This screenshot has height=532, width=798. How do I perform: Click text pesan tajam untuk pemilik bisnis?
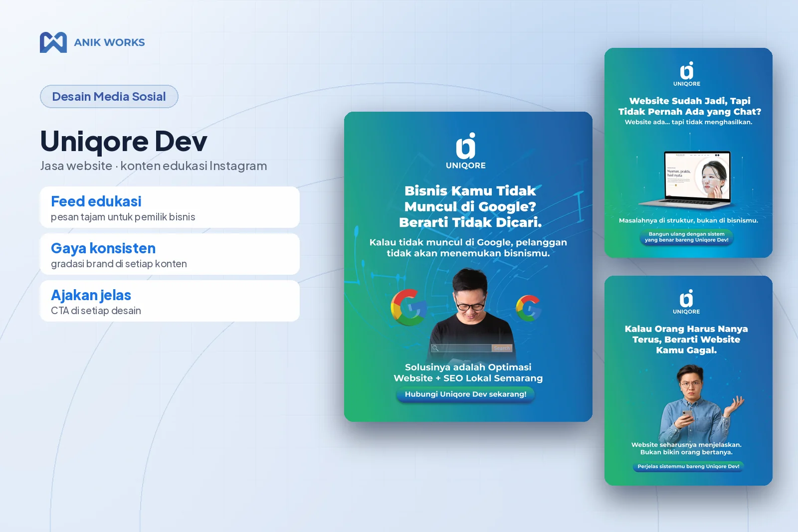(x=123, y=217)
